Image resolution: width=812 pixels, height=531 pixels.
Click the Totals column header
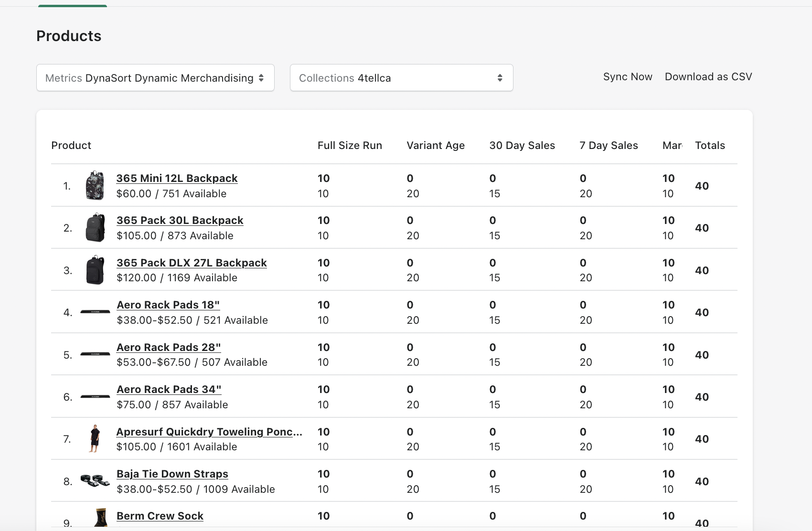click(710, 146)
